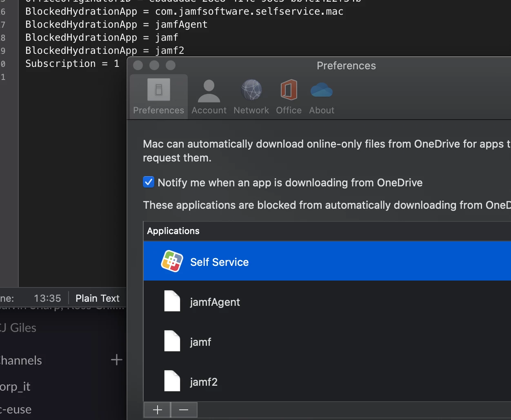Screen dimensions: 511x420
Task: Open the Plain Text language selector in editor
Action: 98,298
